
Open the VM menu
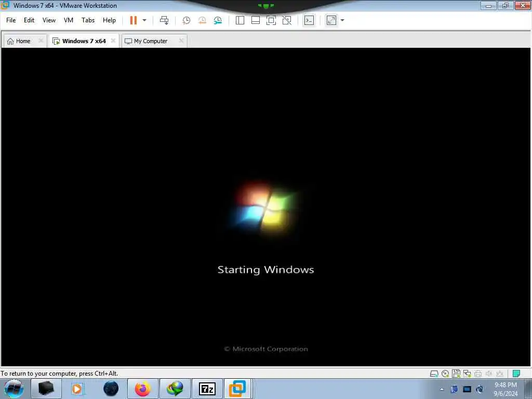(69, 20)
